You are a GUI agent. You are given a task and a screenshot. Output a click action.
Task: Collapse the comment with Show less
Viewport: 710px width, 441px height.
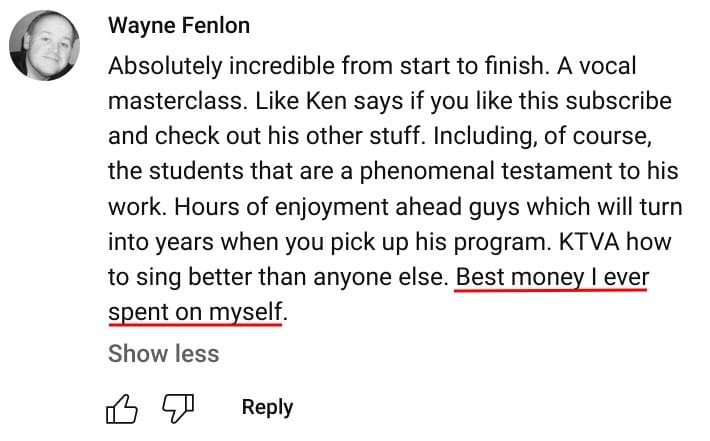(x=163, y=353)
